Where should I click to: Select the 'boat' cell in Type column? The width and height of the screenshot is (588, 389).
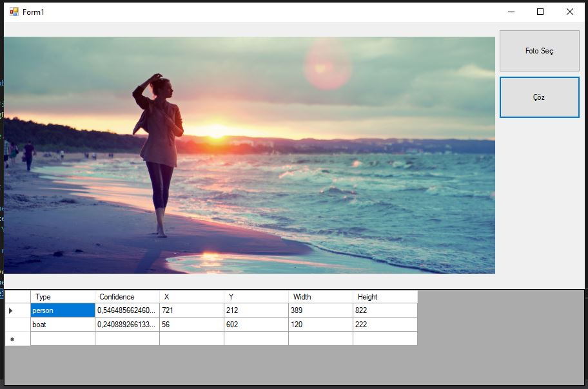[63, 325]
